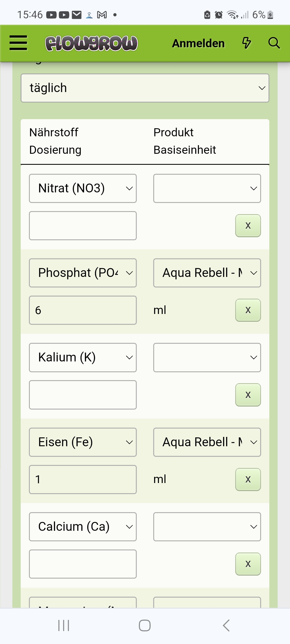Screen dimensions: 290x644
Task: Change Aqua Rebell product for Eisen
Action: pos(207,442)
